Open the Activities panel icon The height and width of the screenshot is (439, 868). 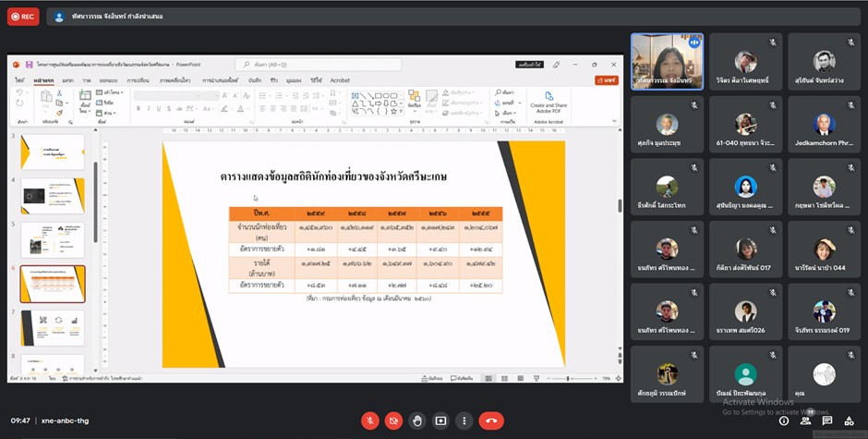pos(849,421)
